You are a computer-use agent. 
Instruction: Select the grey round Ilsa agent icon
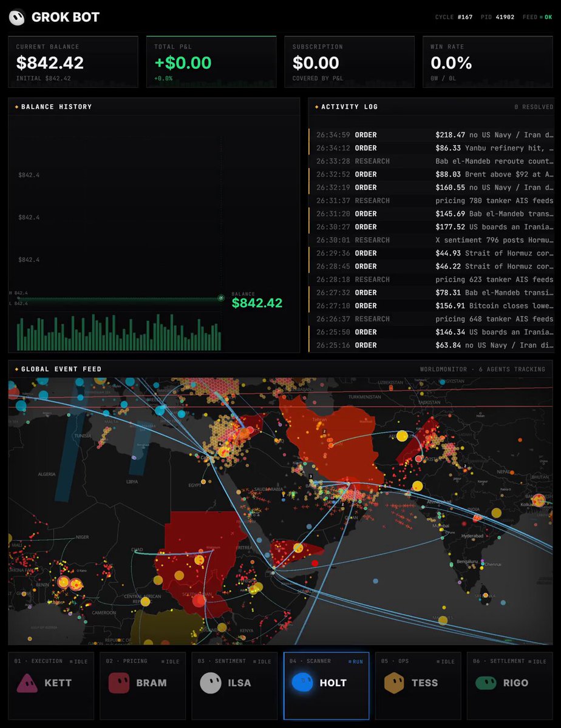click(210, 683)
